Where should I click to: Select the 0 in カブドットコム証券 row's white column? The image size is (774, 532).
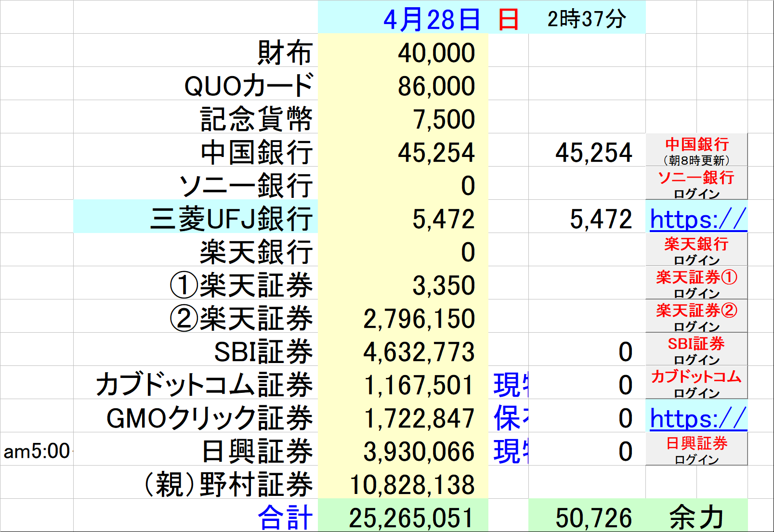tap(587, 383)
